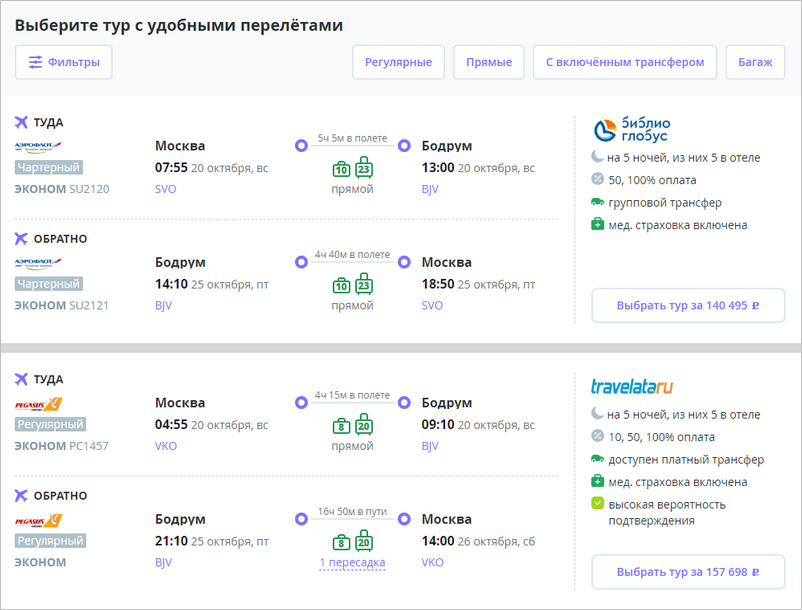
Task: Click the group transfer car icon
Action: coord(597,203)
